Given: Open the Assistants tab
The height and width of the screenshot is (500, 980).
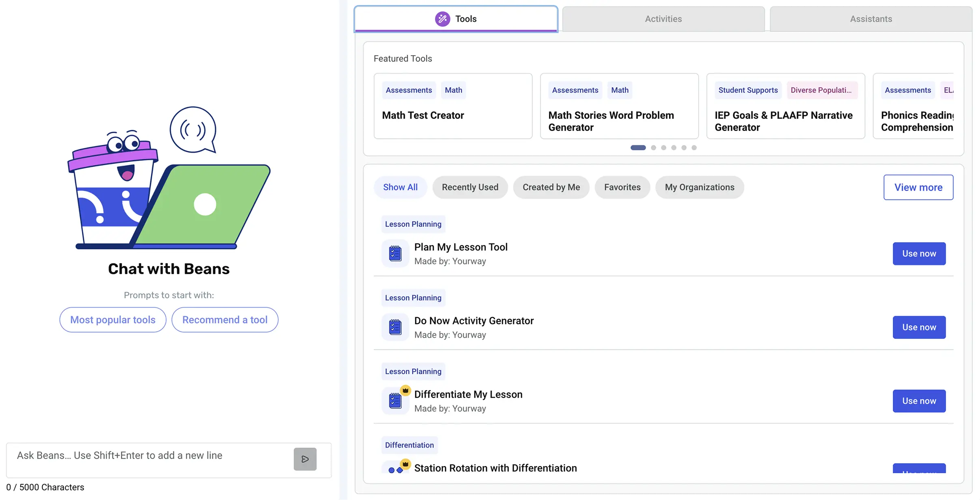Looking at the screenshot, I should point(871,19).
